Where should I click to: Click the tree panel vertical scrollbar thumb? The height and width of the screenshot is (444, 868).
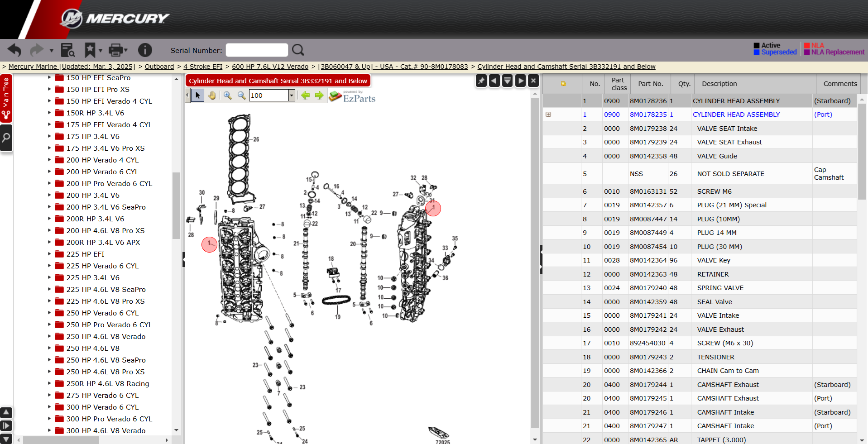(176, 205)
